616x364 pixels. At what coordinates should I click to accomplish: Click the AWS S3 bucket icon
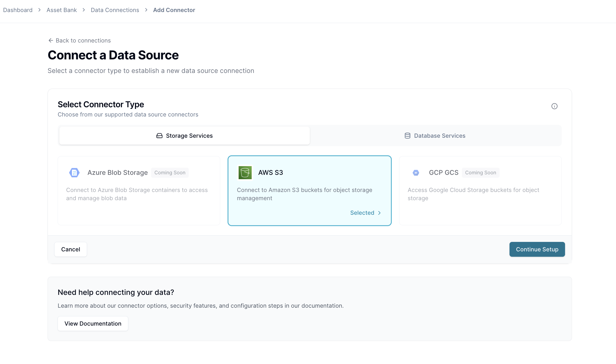click(245, 173)
